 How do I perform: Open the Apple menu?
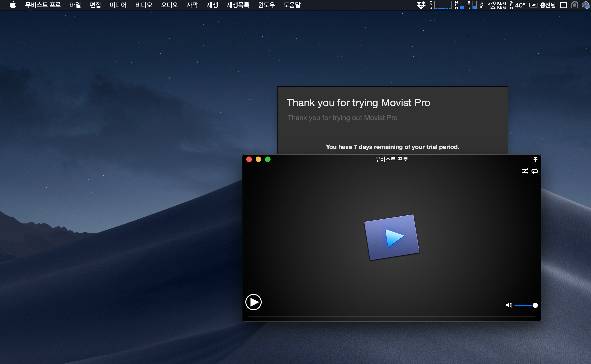click(13, 5)
